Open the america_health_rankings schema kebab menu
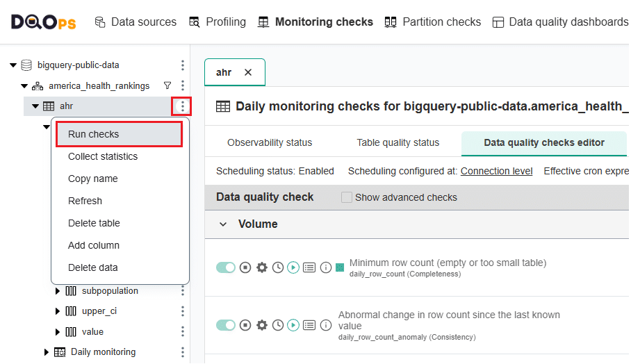The height and width of the screenshot is (364, 631). [182, 85]
